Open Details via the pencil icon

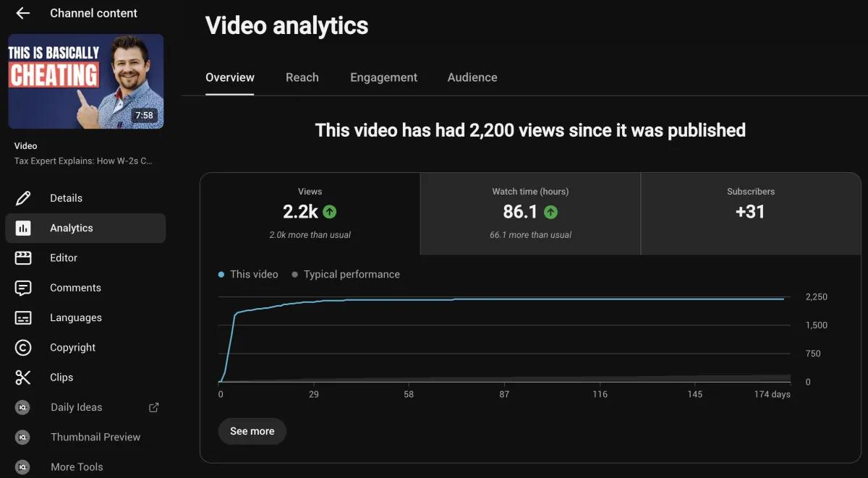[x=23, y=198]
